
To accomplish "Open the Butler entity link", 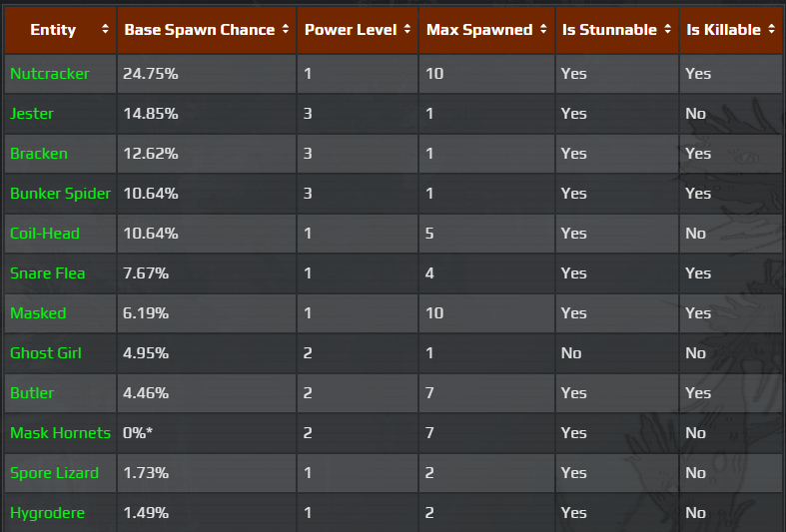I will tap(32, 393).
